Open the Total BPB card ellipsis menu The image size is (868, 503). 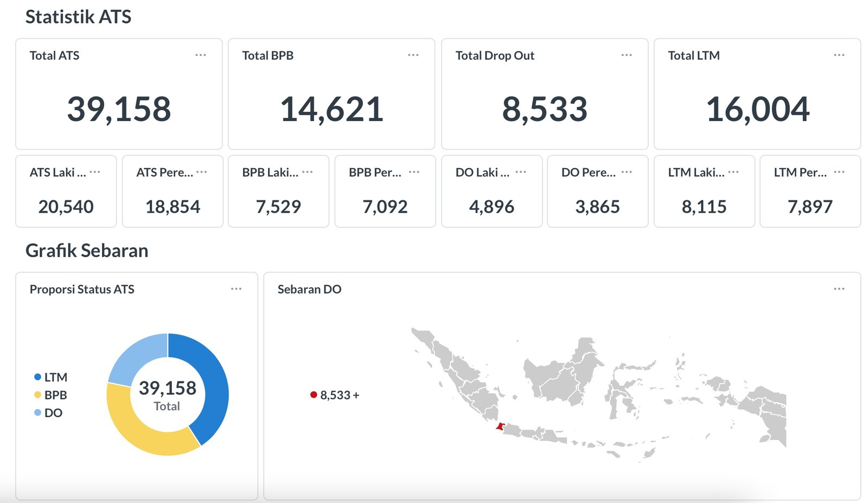click(x=413, y=55)
